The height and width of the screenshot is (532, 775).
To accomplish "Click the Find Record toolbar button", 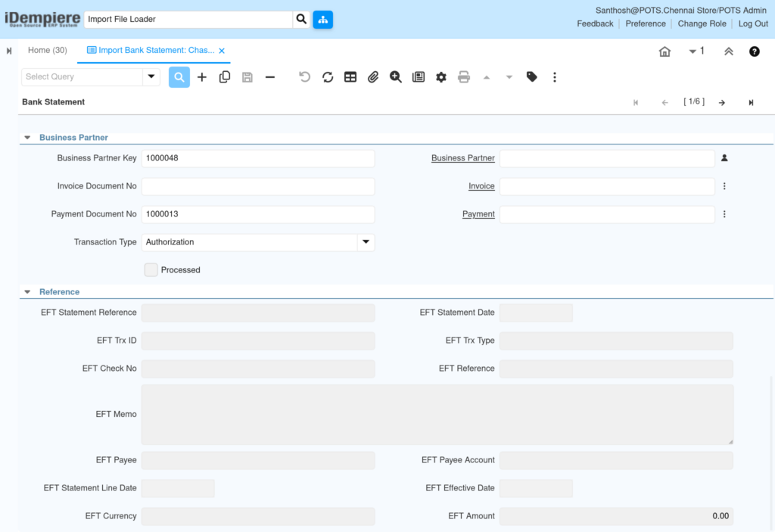I will pos(179,77).
